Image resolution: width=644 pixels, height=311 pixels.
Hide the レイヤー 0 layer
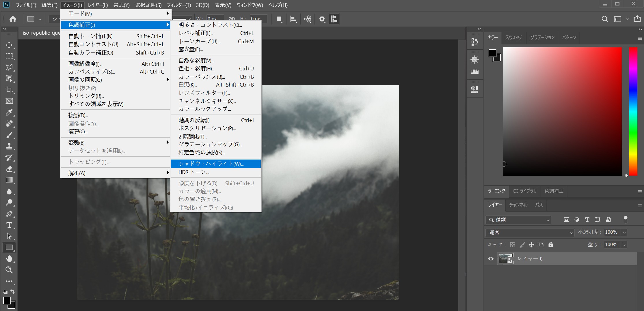[490, 258]
